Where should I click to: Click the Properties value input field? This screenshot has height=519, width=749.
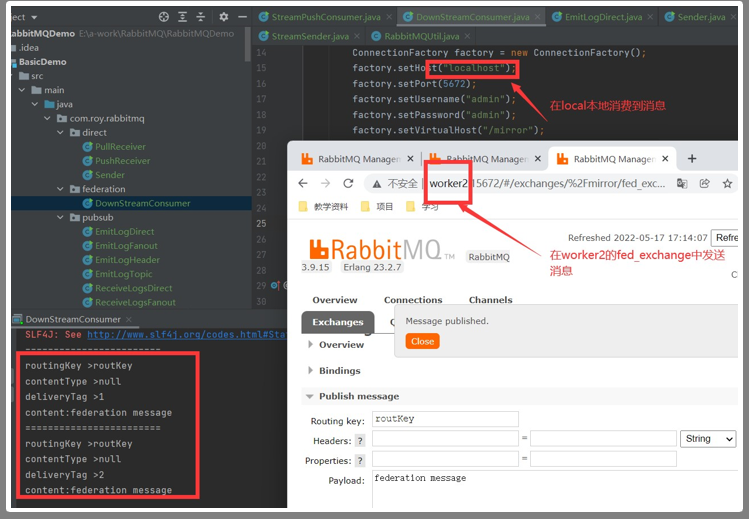603,459
